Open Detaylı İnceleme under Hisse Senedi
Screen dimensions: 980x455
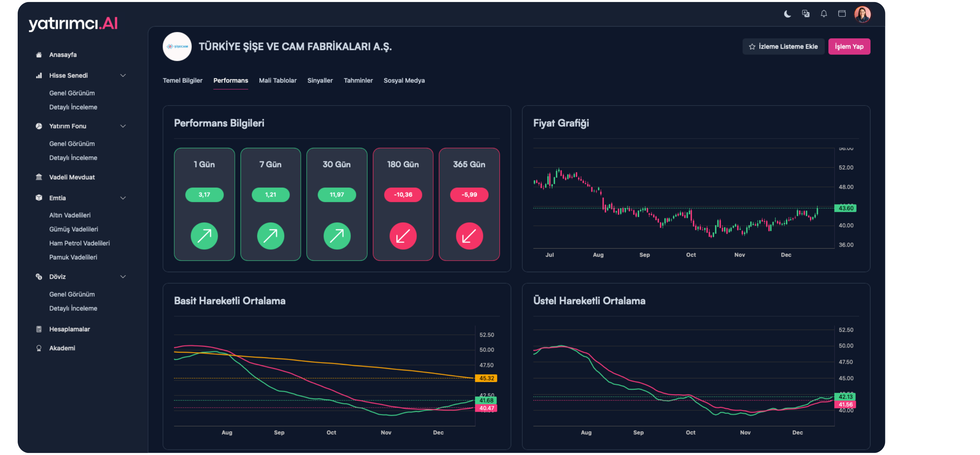pos(73,107)
